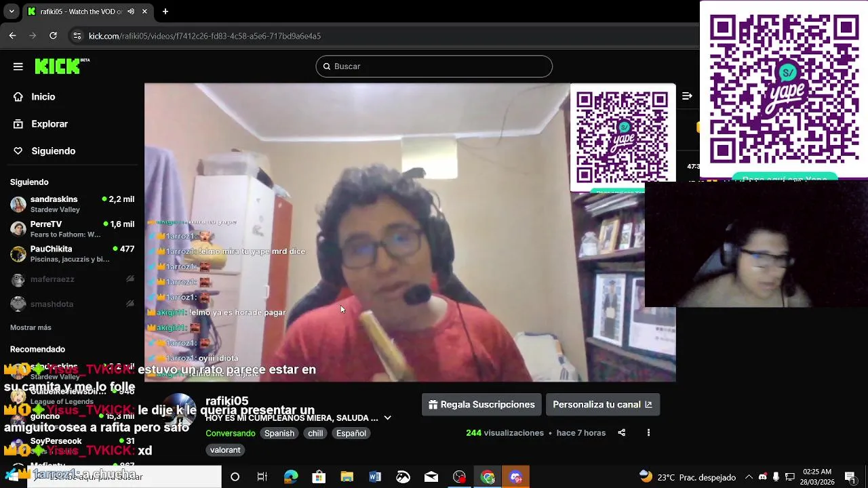Select Explorar in the sidebar

(x=50, y=124)
